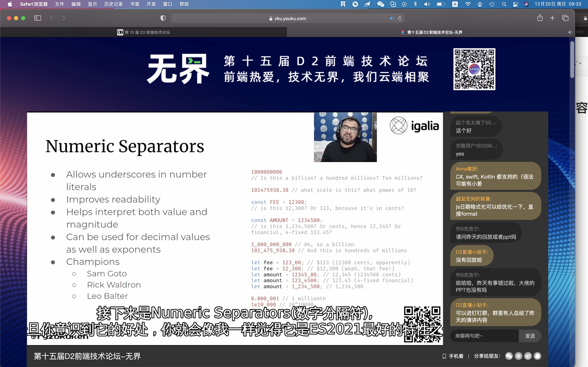Viewport: 588px width, 367px height.
Task: Share to WeChat icon below video
Action: tap(509, 356)
